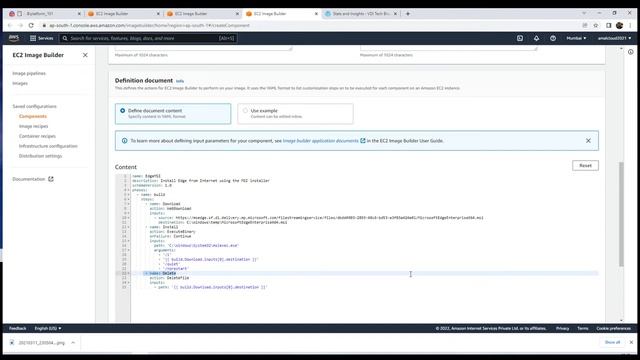Open Components in the side navigation
Screen dimensions: 640x360
[x=33, y=116]
